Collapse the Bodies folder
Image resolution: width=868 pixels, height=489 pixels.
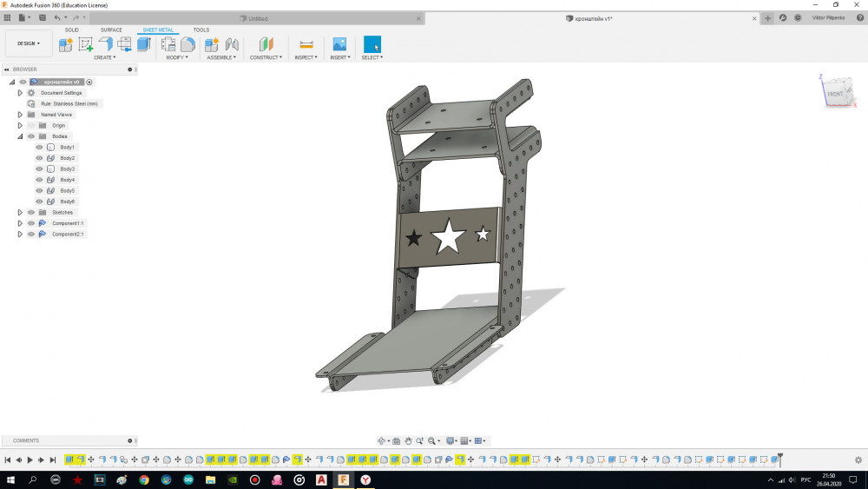20,136
